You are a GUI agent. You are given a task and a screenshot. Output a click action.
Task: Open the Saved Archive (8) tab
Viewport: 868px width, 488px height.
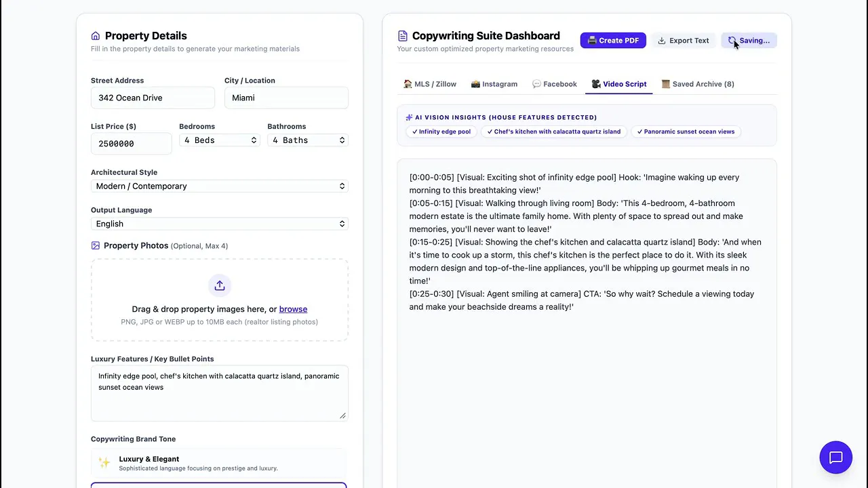[x=698, y=84]
